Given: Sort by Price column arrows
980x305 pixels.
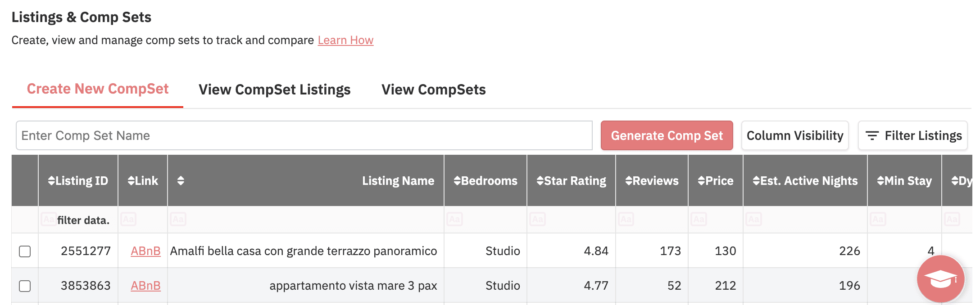Looking at the screenshot, I should [701, 181].
